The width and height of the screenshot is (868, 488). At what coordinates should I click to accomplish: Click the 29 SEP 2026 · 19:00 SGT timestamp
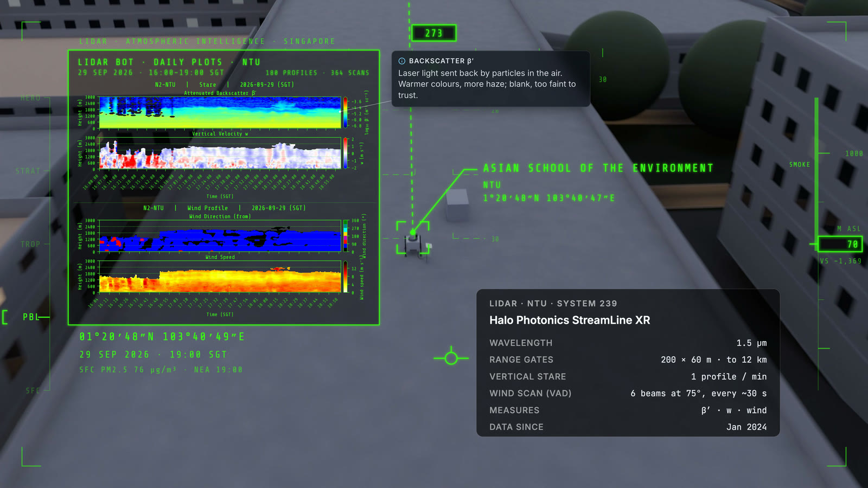[x=153, y=355]
